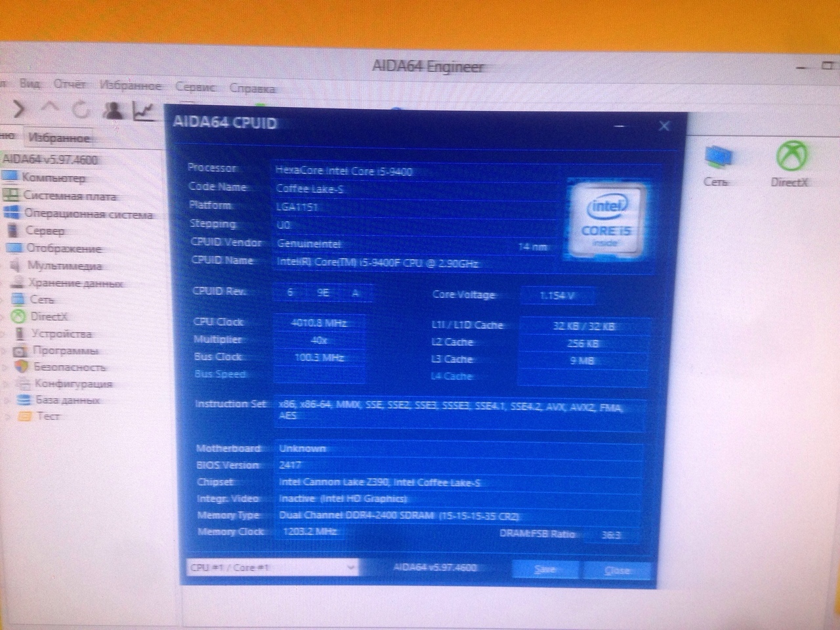Click the Save button in CPUID dialog

pos(545,569)
